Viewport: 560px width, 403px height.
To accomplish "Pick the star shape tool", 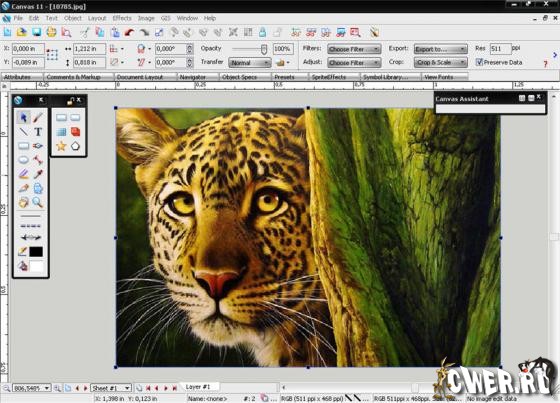I will [61, 146].
